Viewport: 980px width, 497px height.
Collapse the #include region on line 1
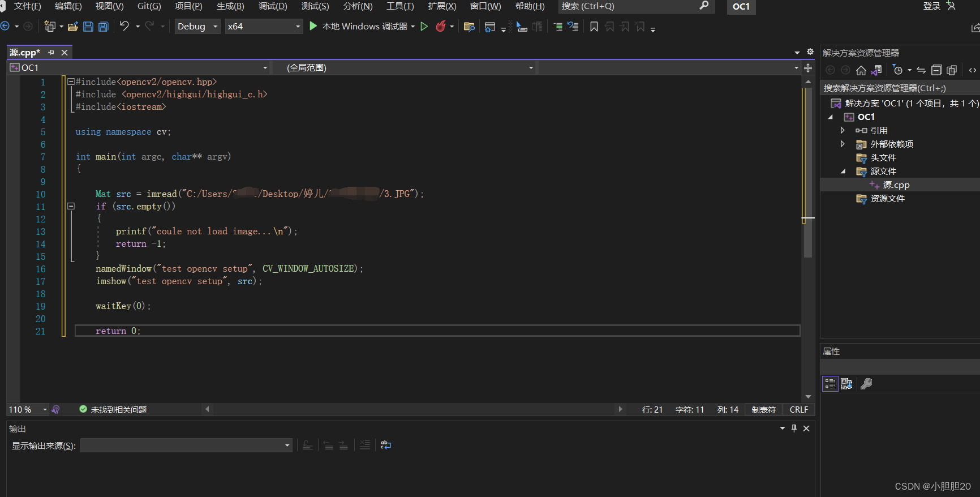(x=71, y=82)
